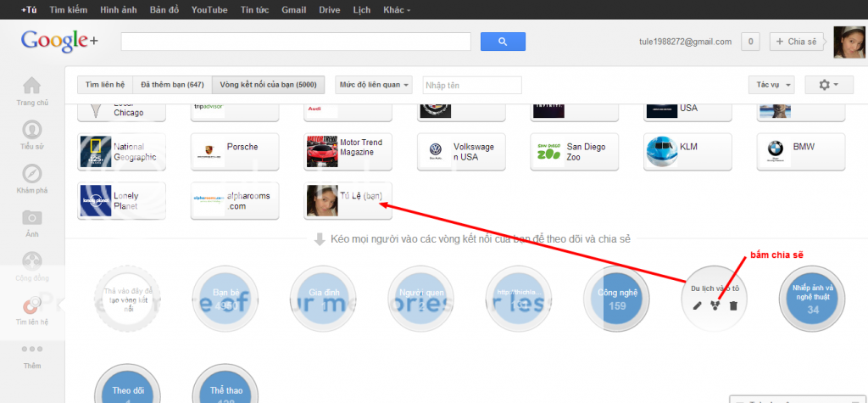The image size is (868, 403).
Task: Open Bản đồ in the top bar
Action: click(x=164, y=10)
